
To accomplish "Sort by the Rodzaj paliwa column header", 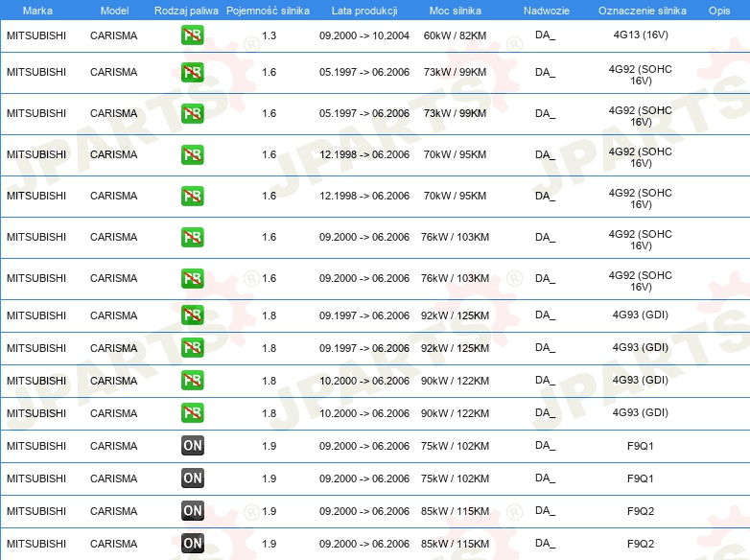I will (186, 10).
